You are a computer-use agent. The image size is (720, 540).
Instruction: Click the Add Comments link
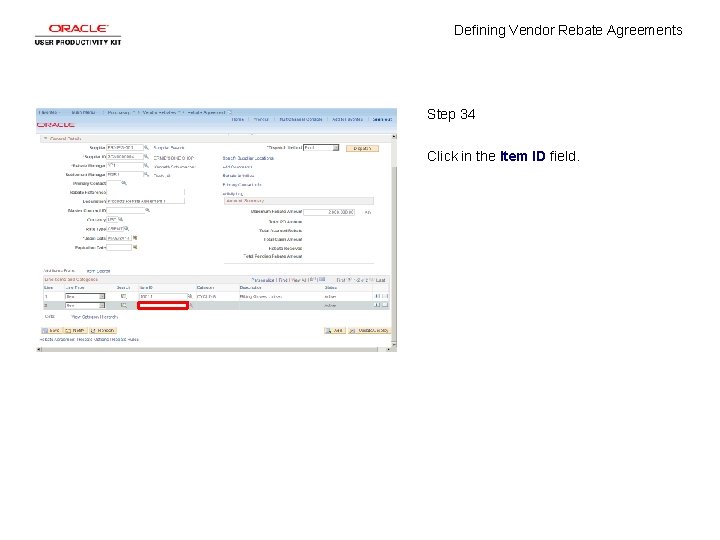(237, 167)
